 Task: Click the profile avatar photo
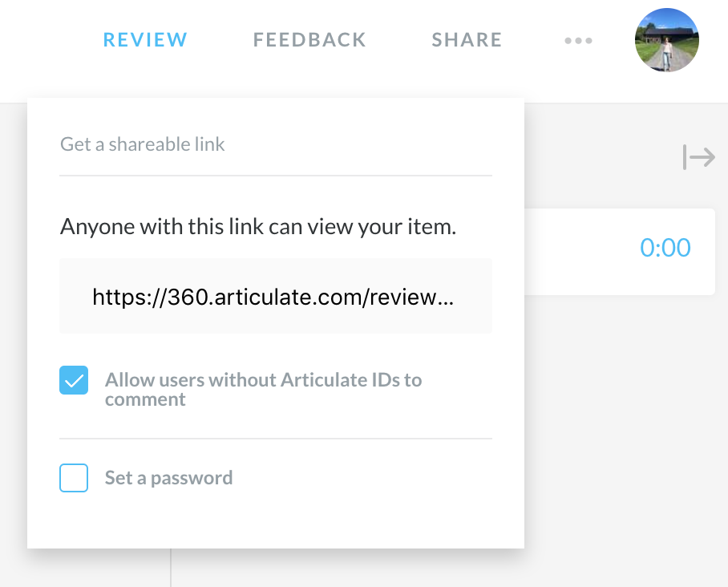coord(667,40)
